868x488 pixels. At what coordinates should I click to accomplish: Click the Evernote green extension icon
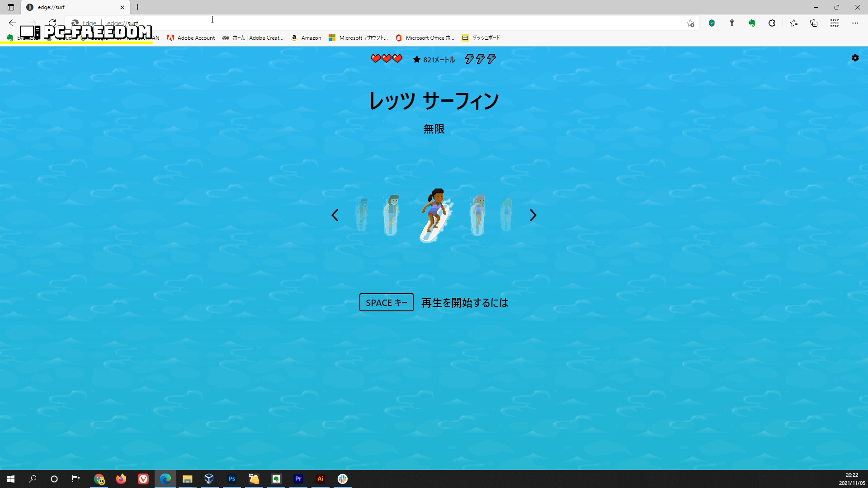(752, 23)
